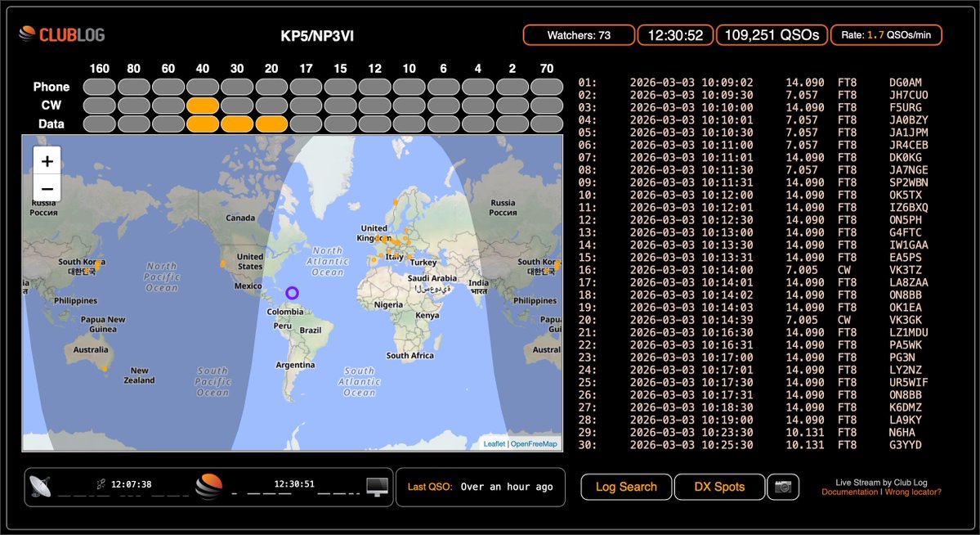
Task: Select log row 02 callsign JH7CUO
Action: (x=909, y=95)
